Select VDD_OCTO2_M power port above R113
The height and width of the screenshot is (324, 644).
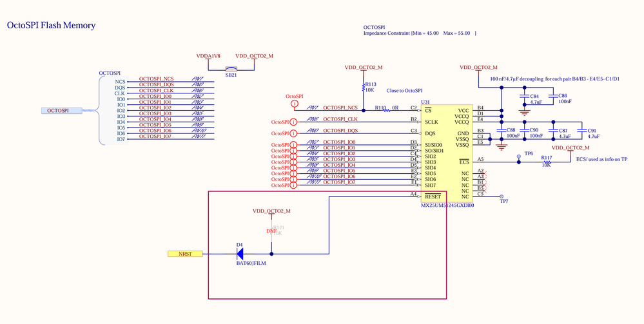364,70
